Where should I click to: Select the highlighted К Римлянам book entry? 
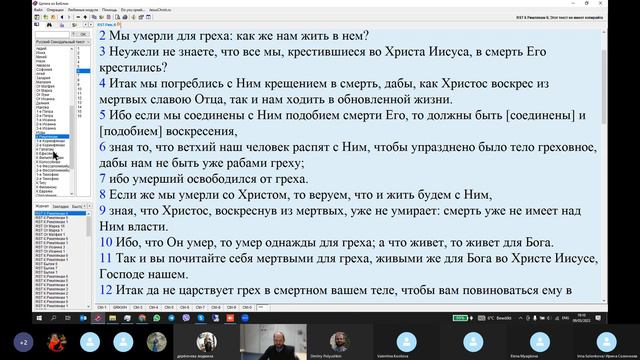click(x=52, y=137)
